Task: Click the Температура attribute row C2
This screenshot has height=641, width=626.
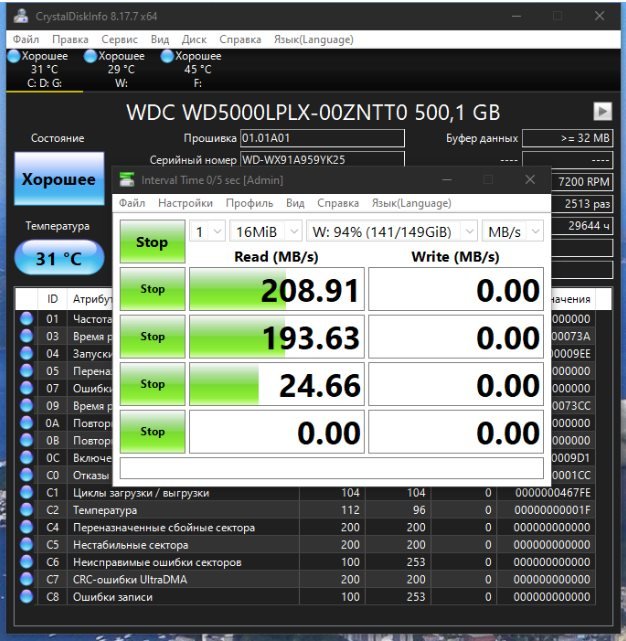Action: click(x=307, y=510)
